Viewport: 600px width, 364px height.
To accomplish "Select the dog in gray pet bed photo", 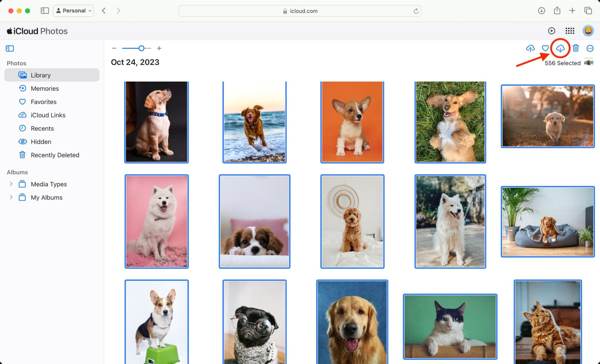I will tap(548, 222).
